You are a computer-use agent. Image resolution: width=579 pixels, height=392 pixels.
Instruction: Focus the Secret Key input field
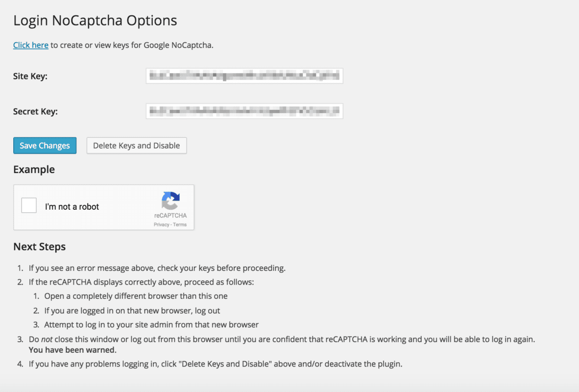(244, 111)
